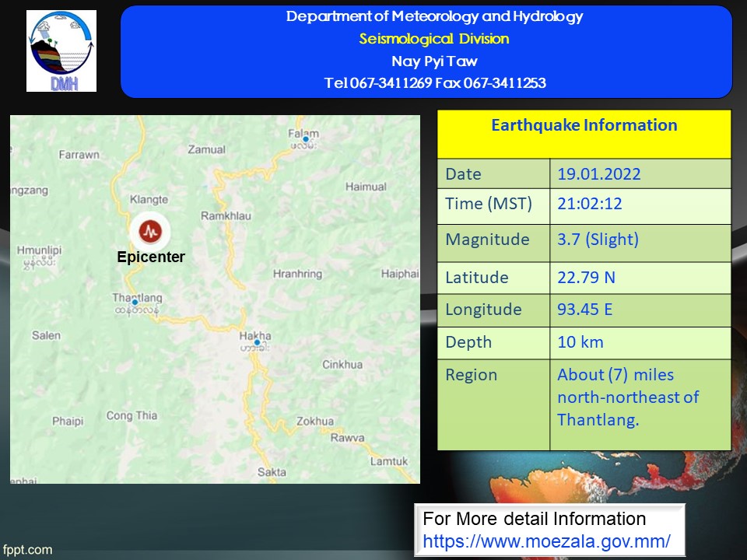Screen dimensions: 747x560
Task: Click the Rawva label on the map
Action: pyautogui.click(x=347, y=438)
